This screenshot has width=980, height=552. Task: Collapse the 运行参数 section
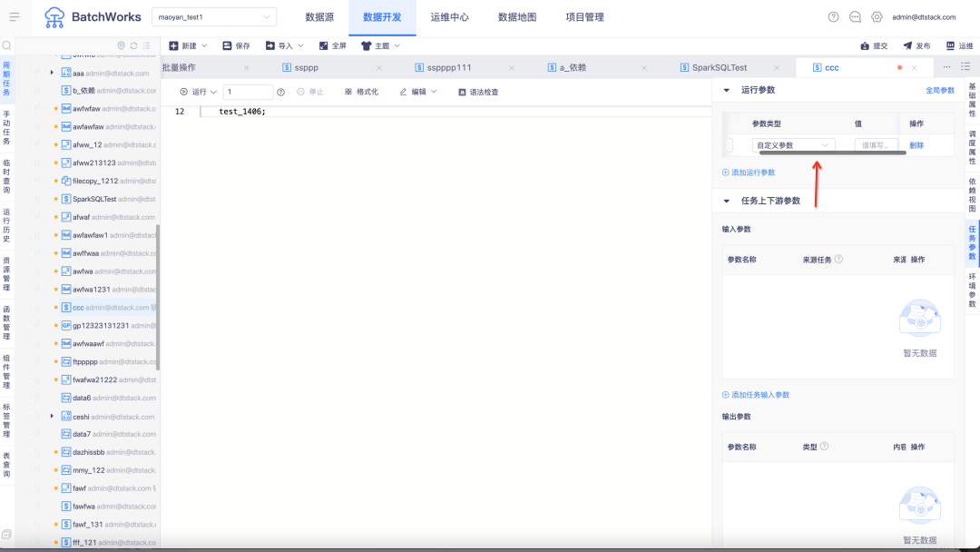click(x=727, y=90)
